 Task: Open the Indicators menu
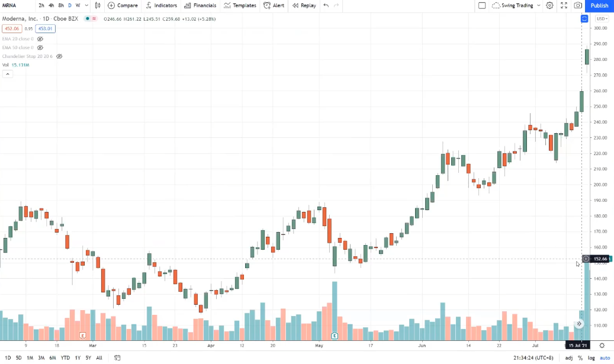(x=161, y=5)
